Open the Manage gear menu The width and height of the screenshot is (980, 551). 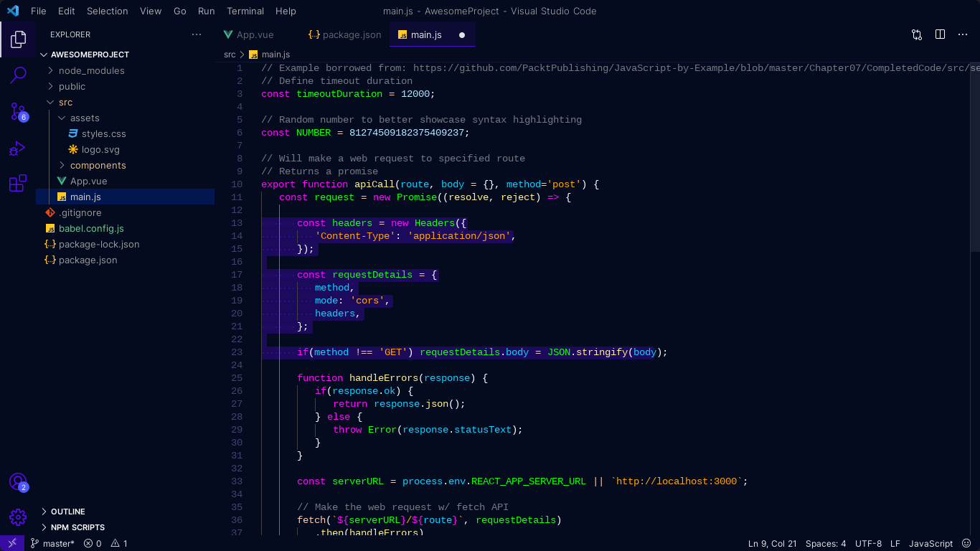18,517
